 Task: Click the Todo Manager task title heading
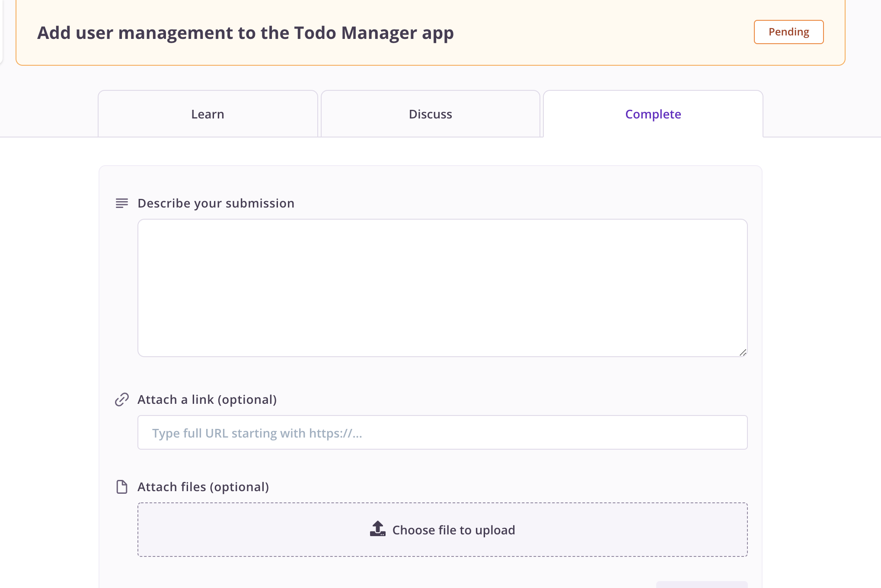tap(245, 33)
